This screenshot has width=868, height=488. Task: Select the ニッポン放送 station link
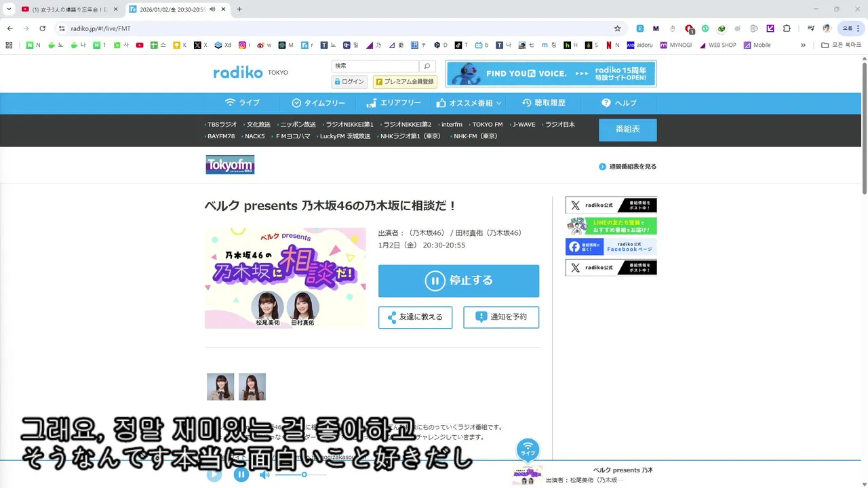pyautogui.click(x=298, y=125)
